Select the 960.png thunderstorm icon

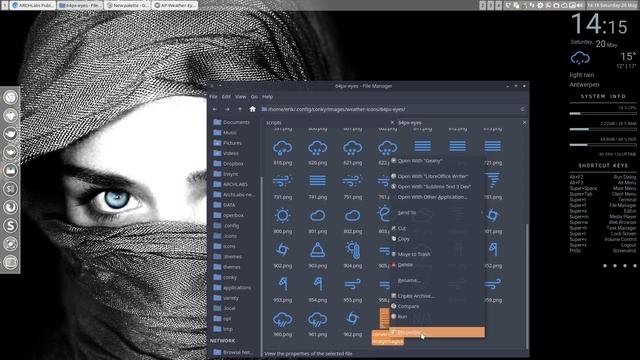coord(282,320)
